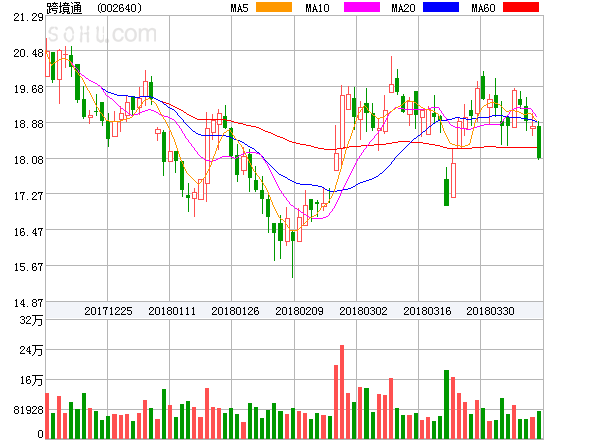Click the 20180302 date label
The image size is (600, 440).
(x=363, y=311)
